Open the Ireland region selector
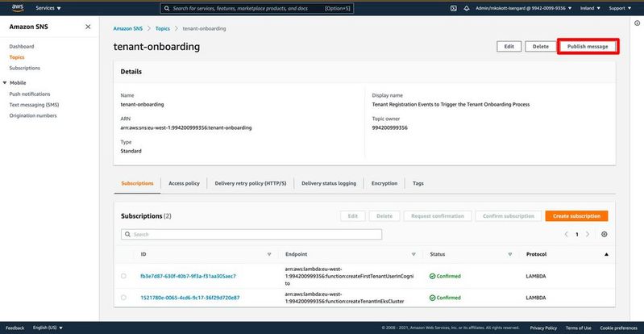This screenshot has height=334, width=644. point(590,8)
